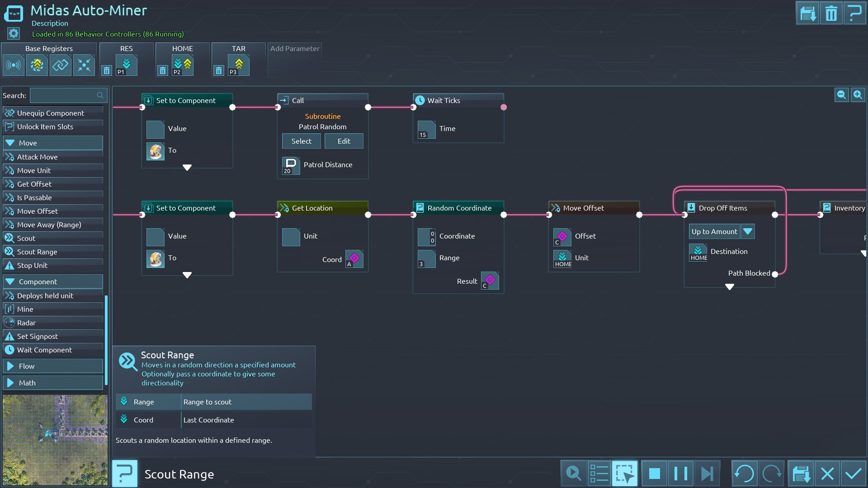Open help with the top question mark icon
The height and width of the screenshot is (488, 868).
pyautogui.click(x=854, y=14)
